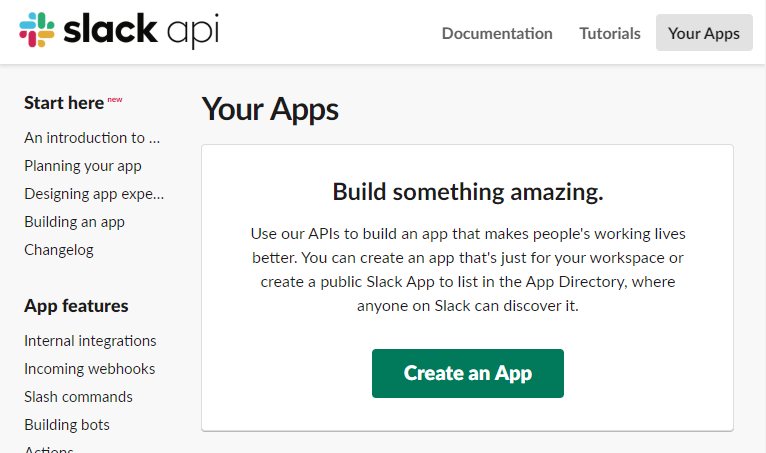Open the Documentation menu item
Viewport: 766px width, 453px height.
click(x=497, y=33)
